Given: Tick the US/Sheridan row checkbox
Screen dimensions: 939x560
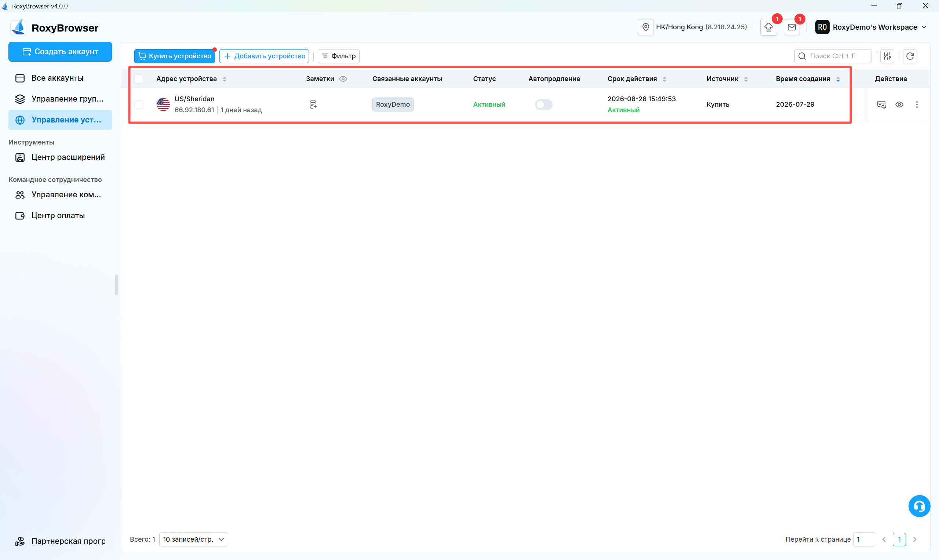Looking at the screenshot, I should 139,105.
